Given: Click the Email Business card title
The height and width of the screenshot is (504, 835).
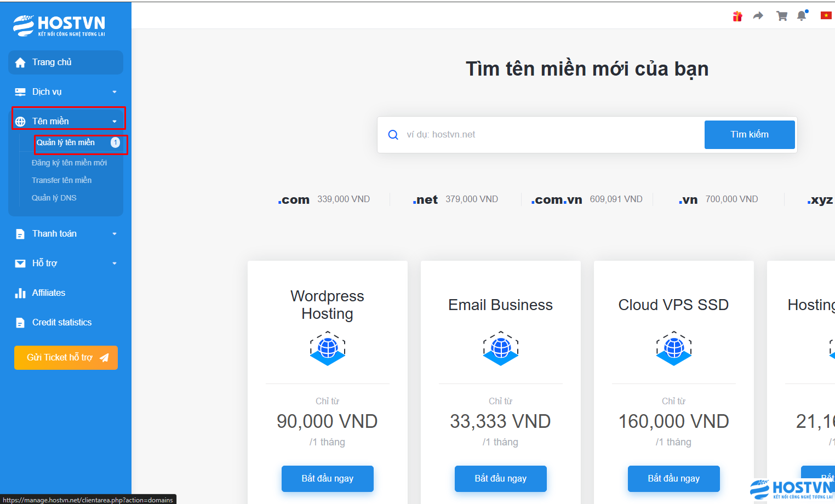Looking at the screenshot, I should point(501,305).
